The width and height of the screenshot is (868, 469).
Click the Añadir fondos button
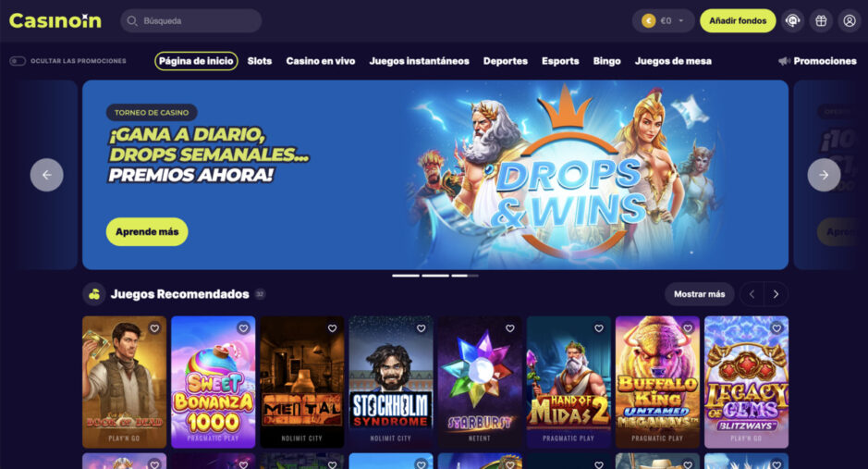(x=738, y=21)
